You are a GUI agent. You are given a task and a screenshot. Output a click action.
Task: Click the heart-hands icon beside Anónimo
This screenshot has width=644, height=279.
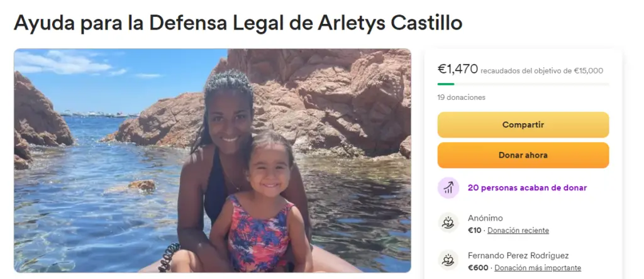[448, 223]
